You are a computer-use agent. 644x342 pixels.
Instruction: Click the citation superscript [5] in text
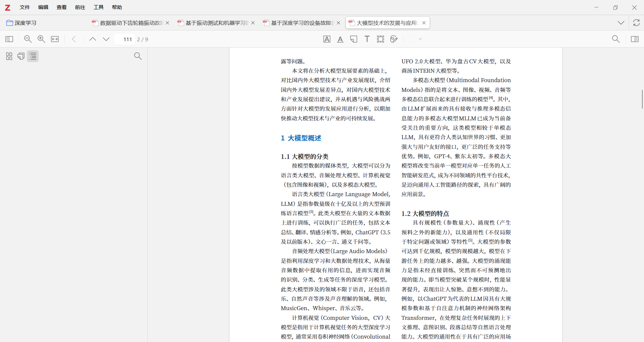coord(470,240)
